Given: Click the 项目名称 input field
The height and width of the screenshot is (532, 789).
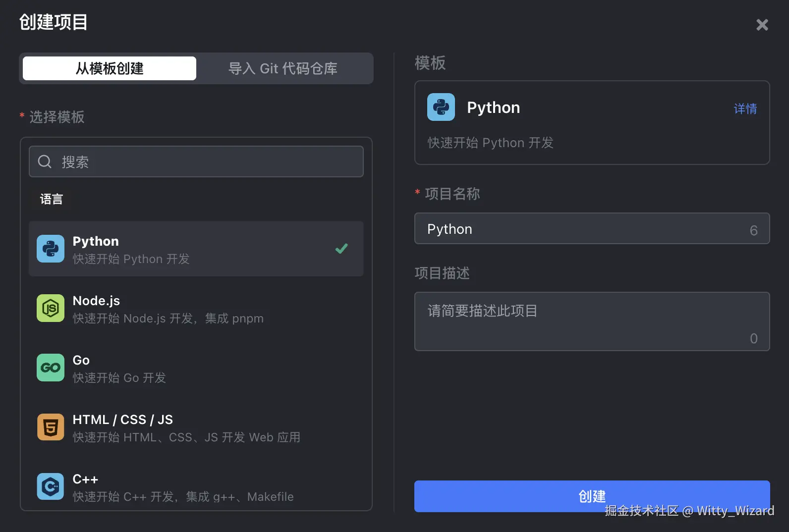Looking at the screenshot, I should (x=585, y=229).
